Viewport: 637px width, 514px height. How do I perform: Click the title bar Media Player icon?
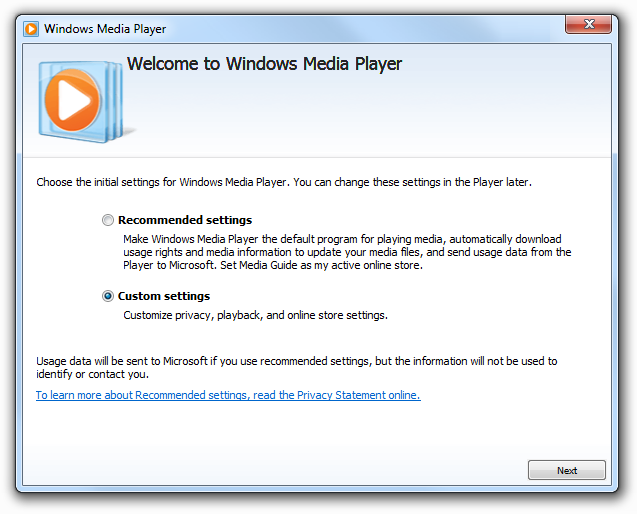31,29
